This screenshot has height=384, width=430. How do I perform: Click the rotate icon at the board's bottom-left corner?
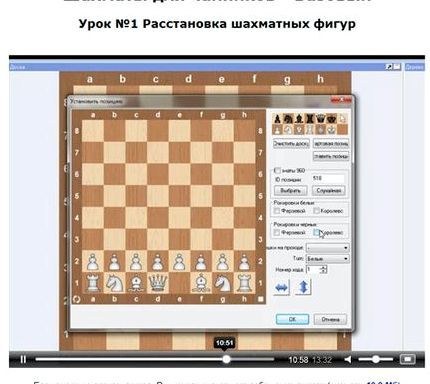point(76,299)
